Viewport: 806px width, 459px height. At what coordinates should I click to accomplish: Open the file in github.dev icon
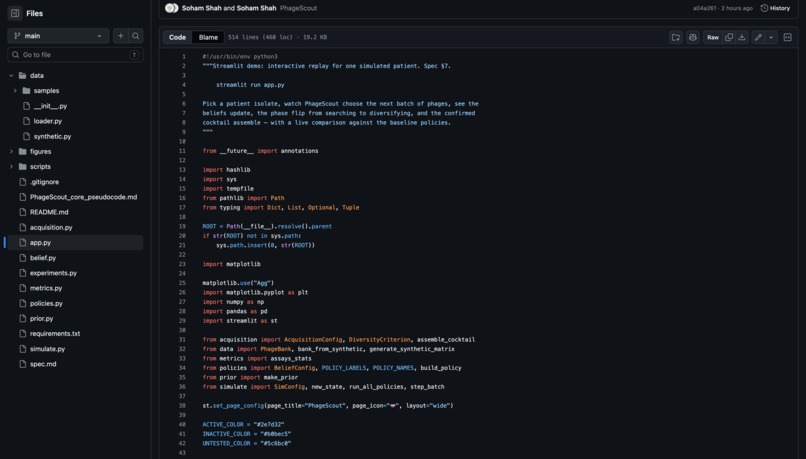click(676, 37)
